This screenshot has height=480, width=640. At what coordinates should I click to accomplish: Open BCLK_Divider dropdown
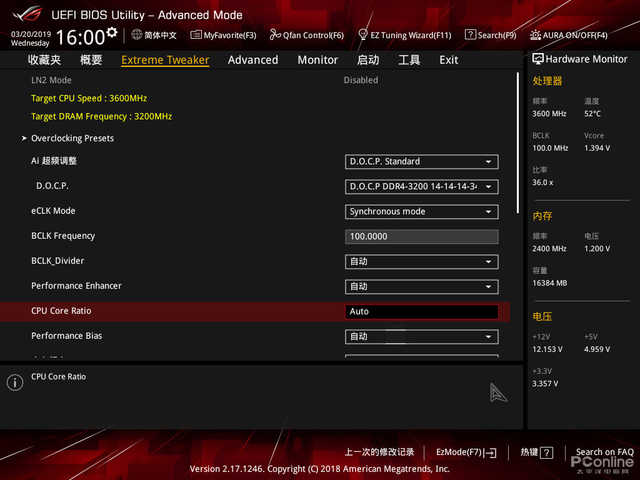[421, 262]
